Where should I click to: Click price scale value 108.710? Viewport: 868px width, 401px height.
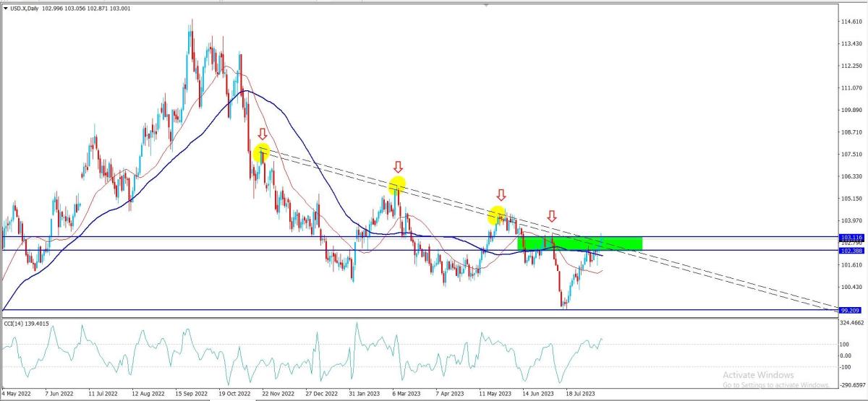(x=851, y=132)
